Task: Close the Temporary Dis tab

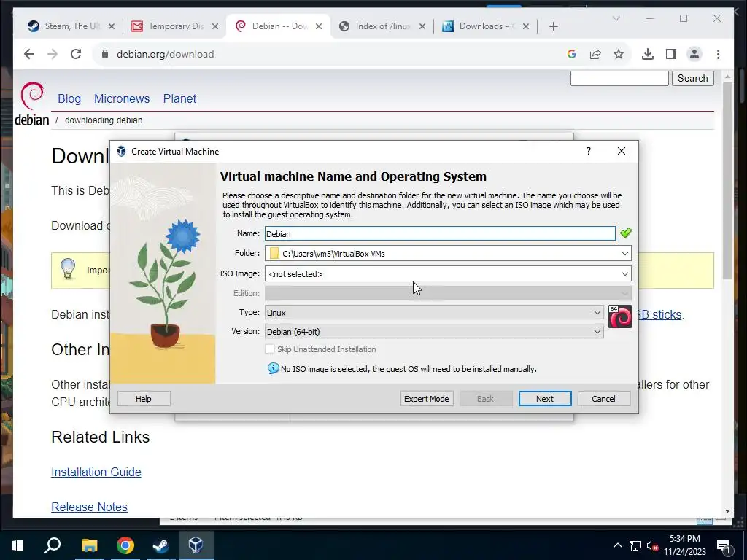Action: click(x=215, y=26)
